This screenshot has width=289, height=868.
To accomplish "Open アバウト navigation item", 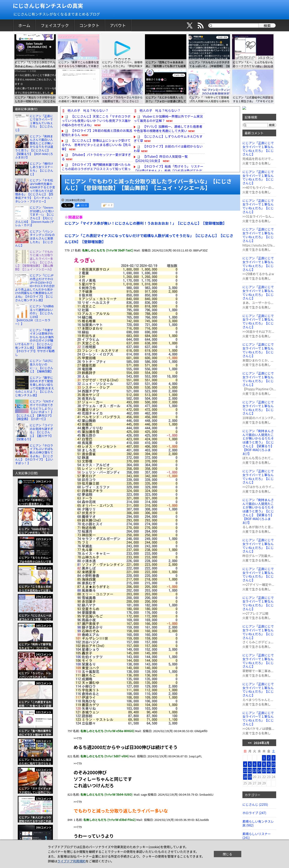I will tap(118, 26).
